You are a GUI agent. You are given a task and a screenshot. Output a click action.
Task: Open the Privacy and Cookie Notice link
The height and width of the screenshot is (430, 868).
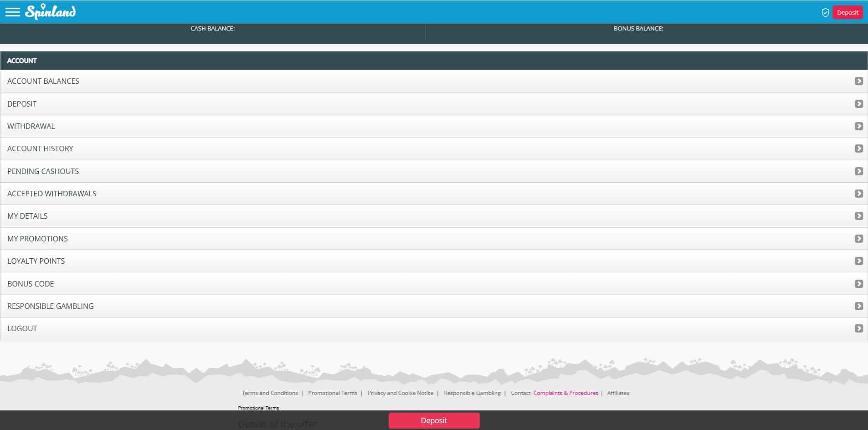[x=400, y=393]
